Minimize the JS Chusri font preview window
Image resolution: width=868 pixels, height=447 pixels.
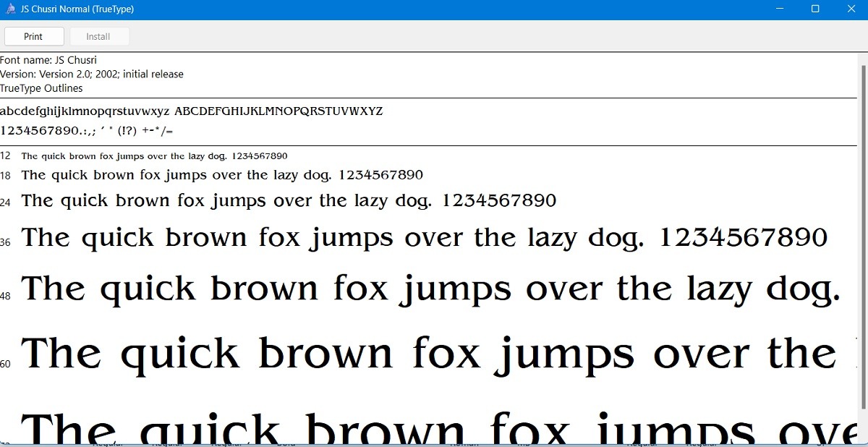click(779, 9)
